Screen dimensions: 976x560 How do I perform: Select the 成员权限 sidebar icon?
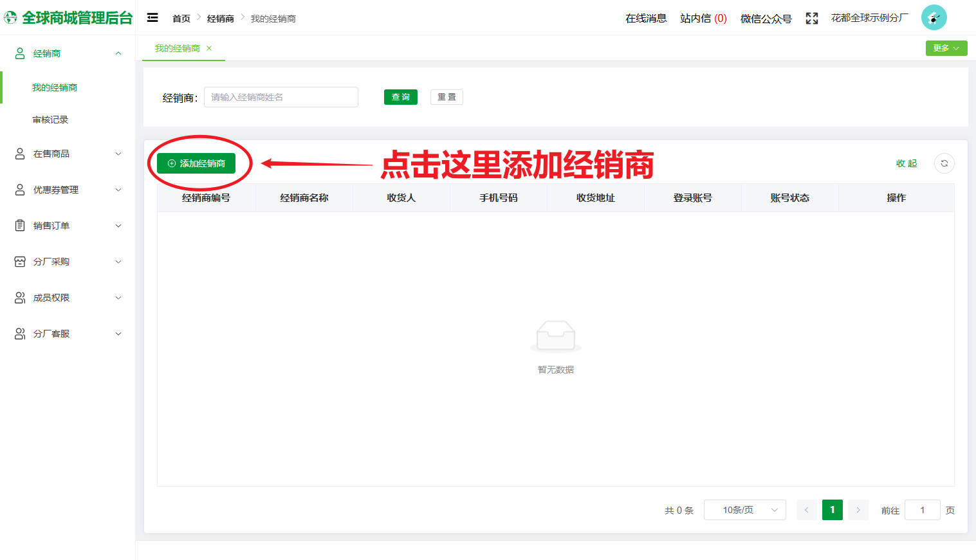click(x=19, y=298)
